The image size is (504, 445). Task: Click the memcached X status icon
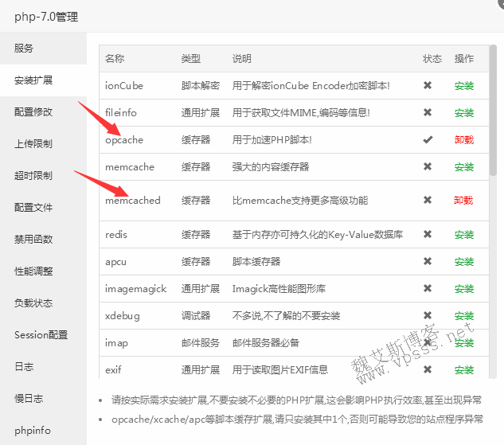coord(428,200)
